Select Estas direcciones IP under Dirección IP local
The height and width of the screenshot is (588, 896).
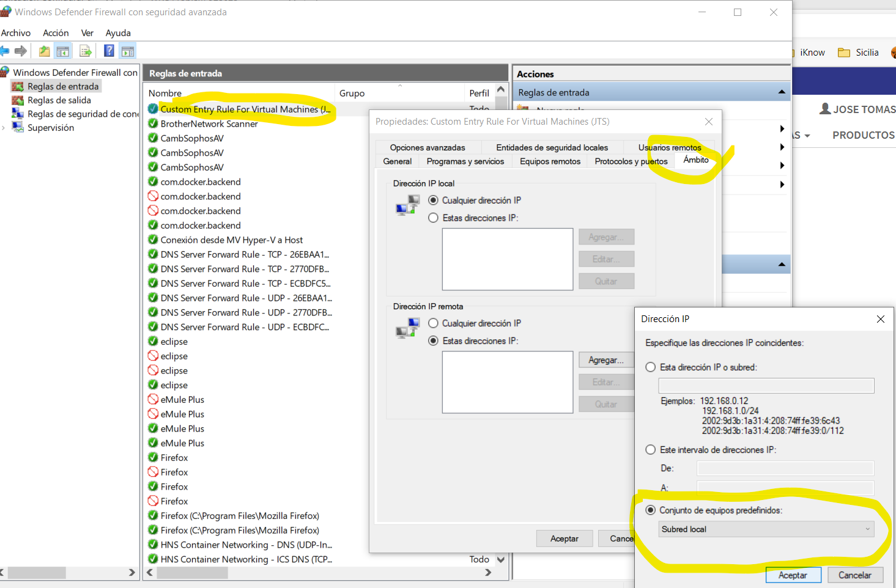433,218
